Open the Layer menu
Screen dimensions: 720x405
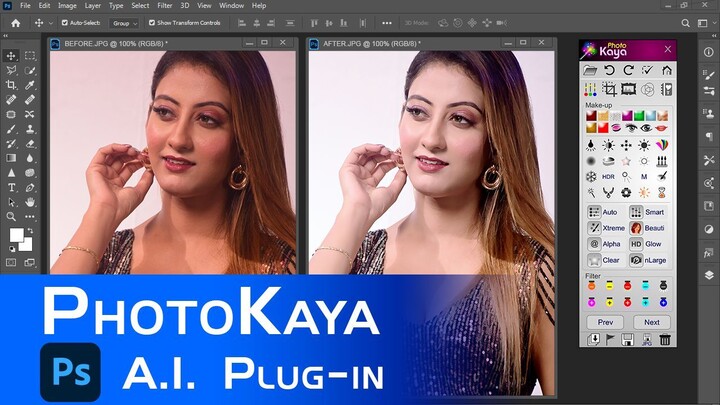pos(92,6)
